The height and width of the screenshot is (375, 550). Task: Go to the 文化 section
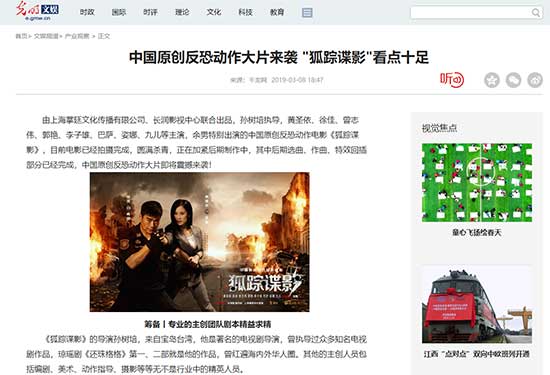pyautogui.click(x=214, y=12)
